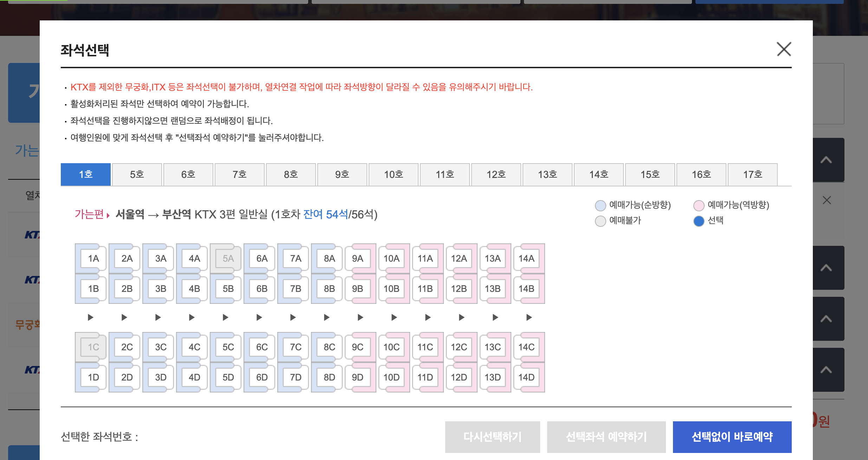Switch to the 5호 car tab
Viewport: 868px width, 460px height.
click(x=137, y=174)
